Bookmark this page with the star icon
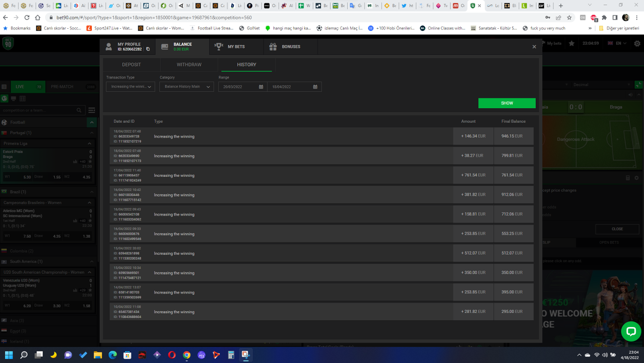The height and width of the screenshot is (363, 644). click(x=569, y=18)
